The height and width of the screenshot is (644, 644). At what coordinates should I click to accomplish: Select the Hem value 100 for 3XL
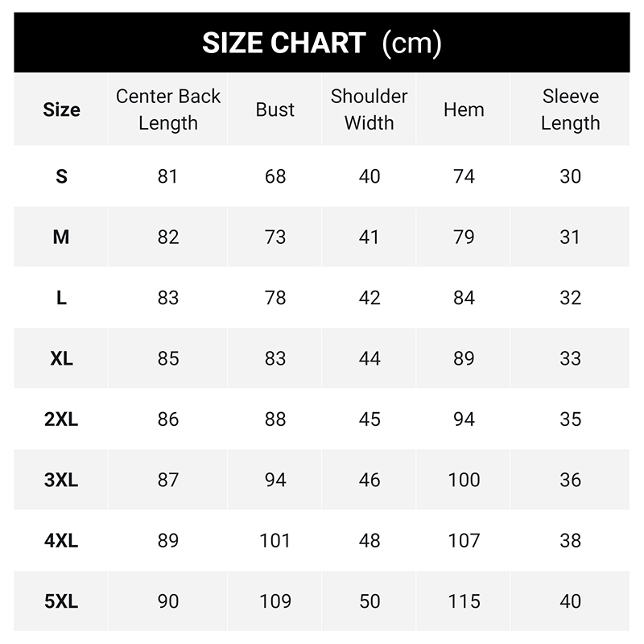coord(464,480)
